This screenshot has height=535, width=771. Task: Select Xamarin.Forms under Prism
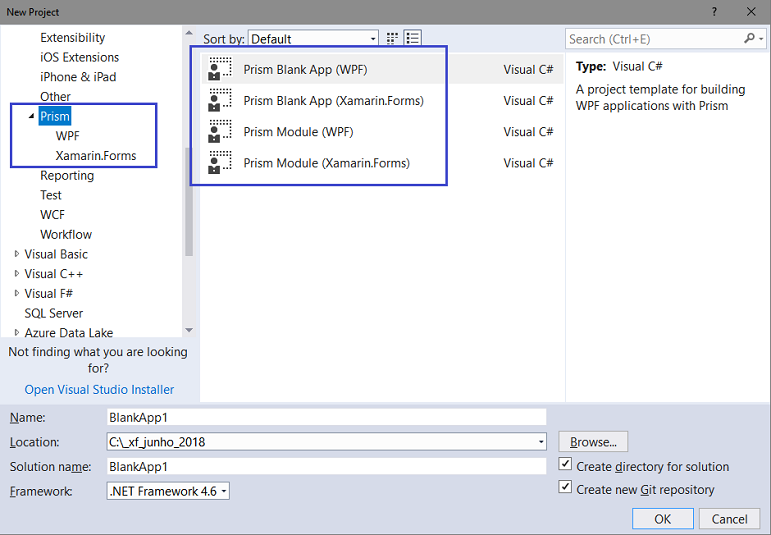click(x=96, y=155)
